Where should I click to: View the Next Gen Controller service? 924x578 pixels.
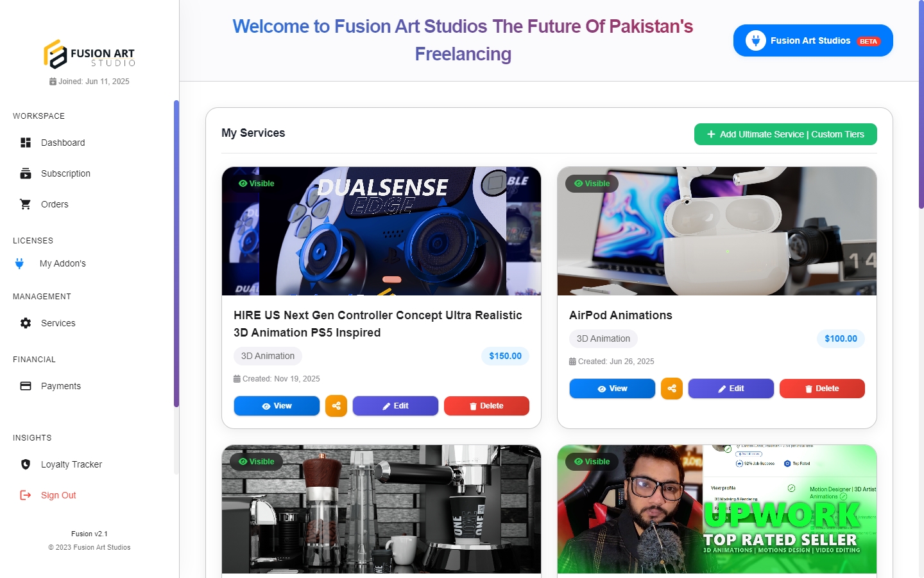click(x=277, y=406)
